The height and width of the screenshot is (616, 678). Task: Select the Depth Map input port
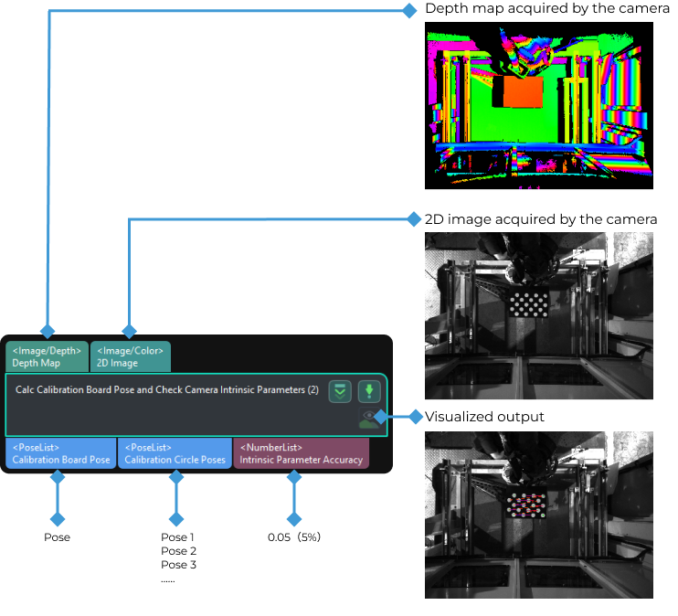[47, 356]
